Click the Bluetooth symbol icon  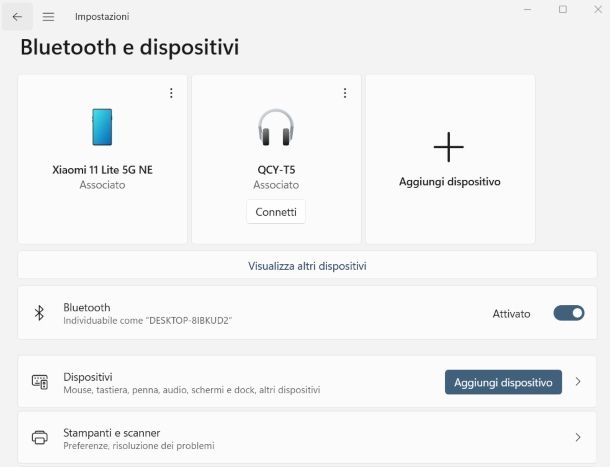[39, 313]
